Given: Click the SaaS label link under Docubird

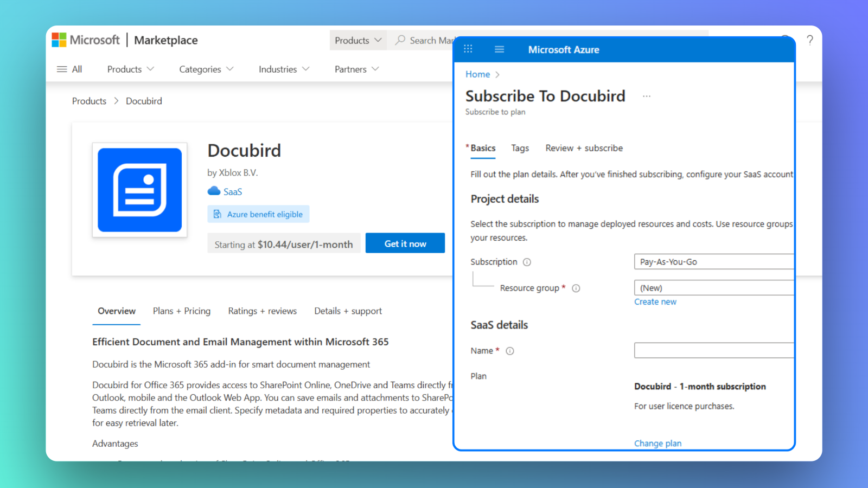Looking at the screenshot, I should point(233,191).
